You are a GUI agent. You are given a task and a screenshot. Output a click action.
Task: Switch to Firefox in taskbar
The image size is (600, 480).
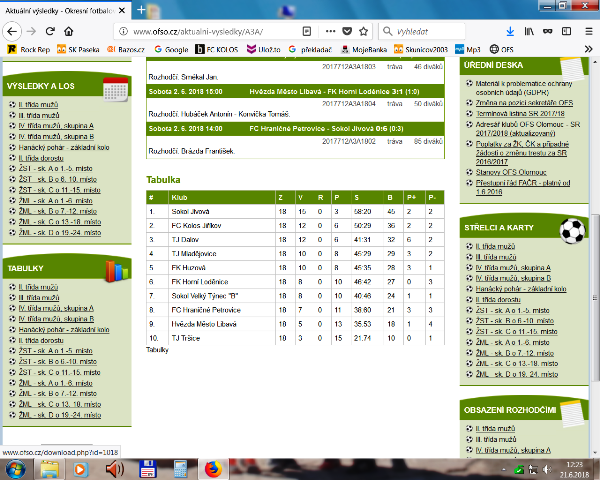coord(213,469)
